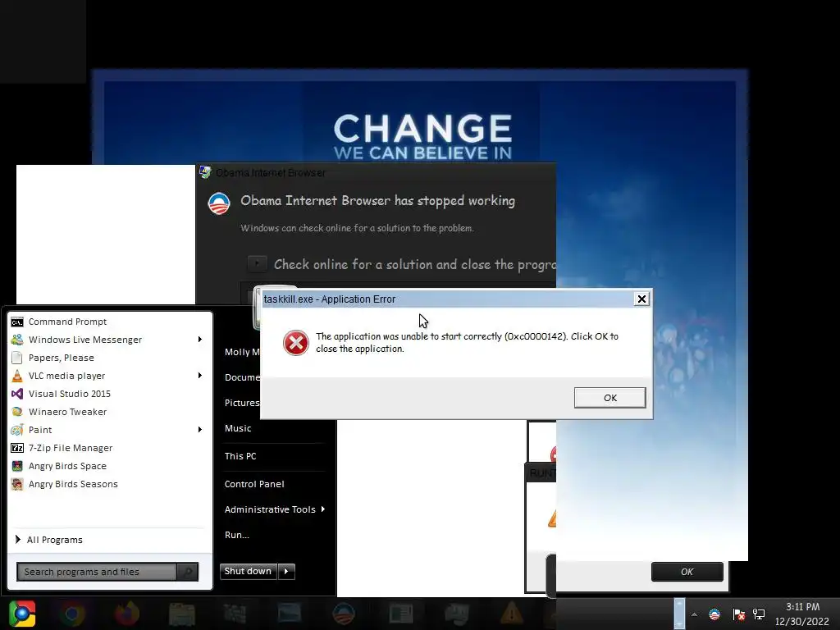Click the Visual Studio 2015 icon
Screen dimensions: 840x630
(17, 394)
